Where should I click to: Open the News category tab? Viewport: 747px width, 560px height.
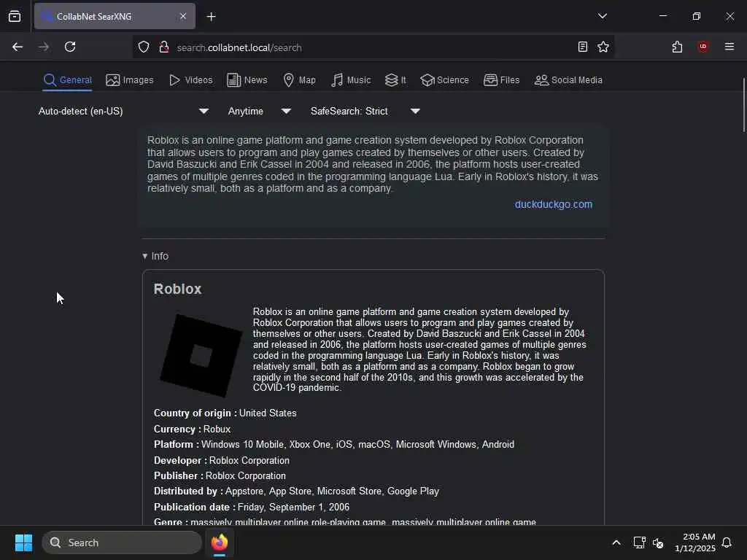[247, 80]
